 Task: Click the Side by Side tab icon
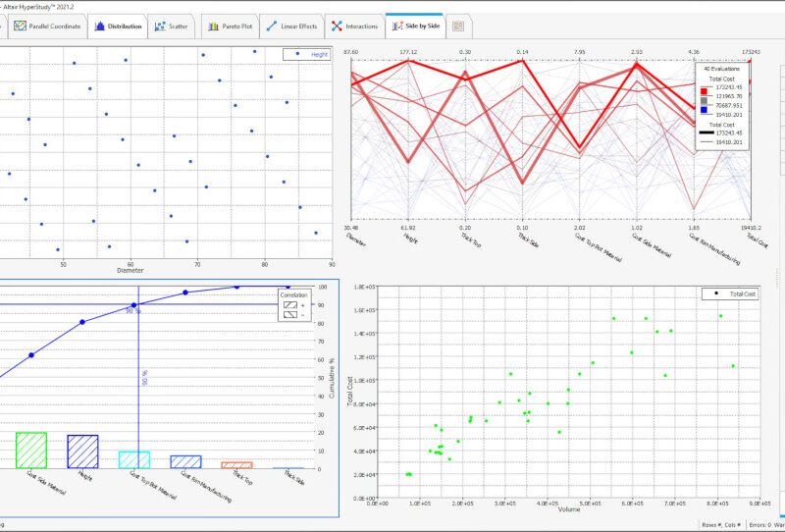(397, 27)
